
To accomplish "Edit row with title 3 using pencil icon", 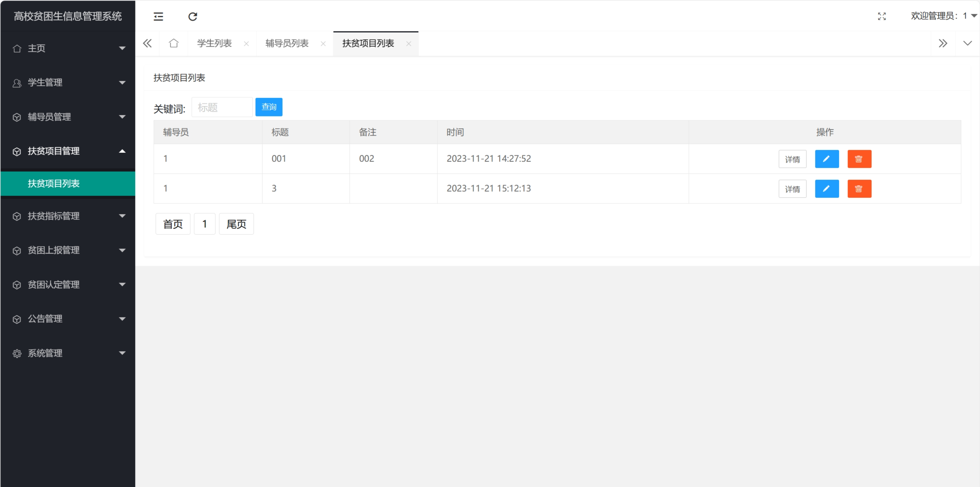I will pos(827,188).
